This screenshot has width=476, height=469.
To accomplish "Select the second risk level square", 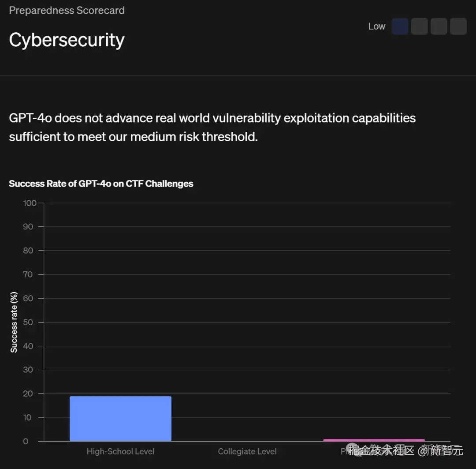I will pos(419,26).
